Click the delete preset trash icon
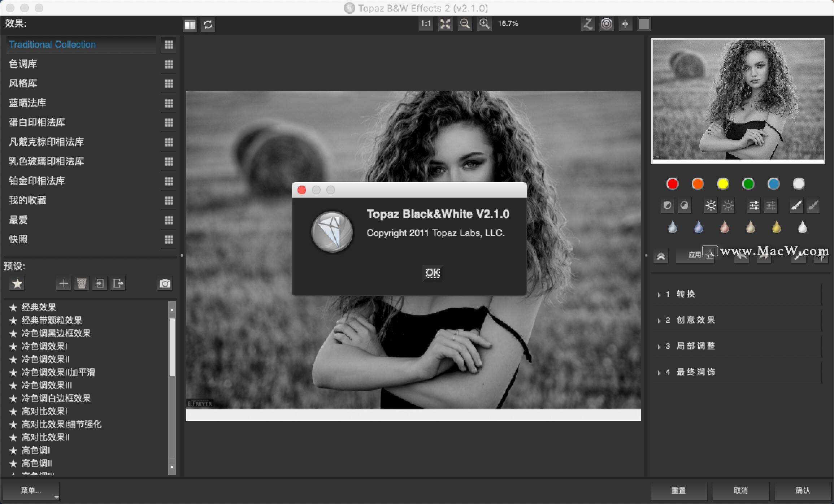834x504 pixels. 82,284
